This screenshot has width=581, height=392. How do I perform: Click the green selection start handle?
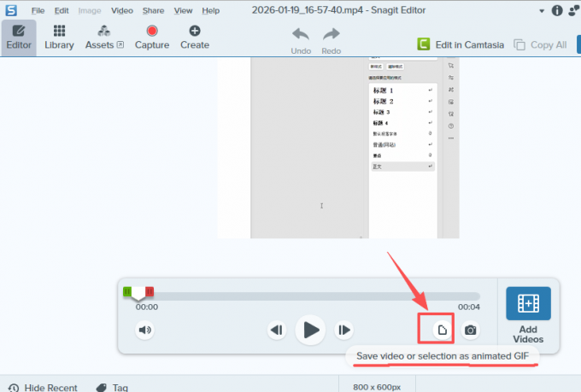click(x=127, y=291)
